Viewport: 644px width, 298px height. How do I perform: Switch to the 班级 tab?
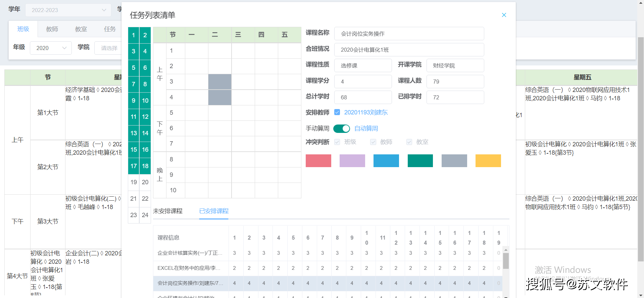(x=23, y=29)
